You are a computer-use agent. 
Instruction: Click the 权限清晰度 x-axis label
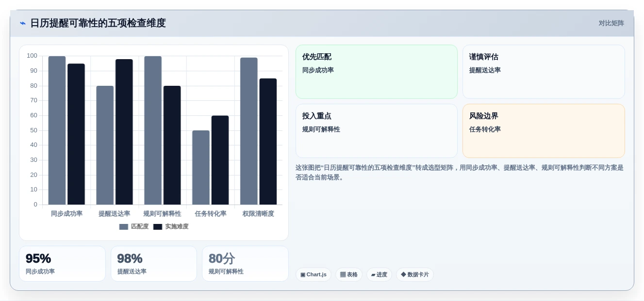tap(258, 214)
